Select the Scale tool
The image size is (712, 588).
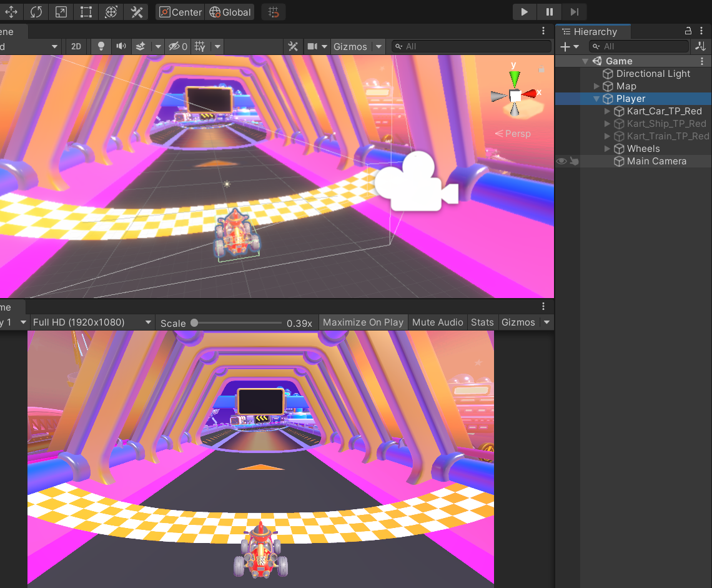tap(61, 12)
